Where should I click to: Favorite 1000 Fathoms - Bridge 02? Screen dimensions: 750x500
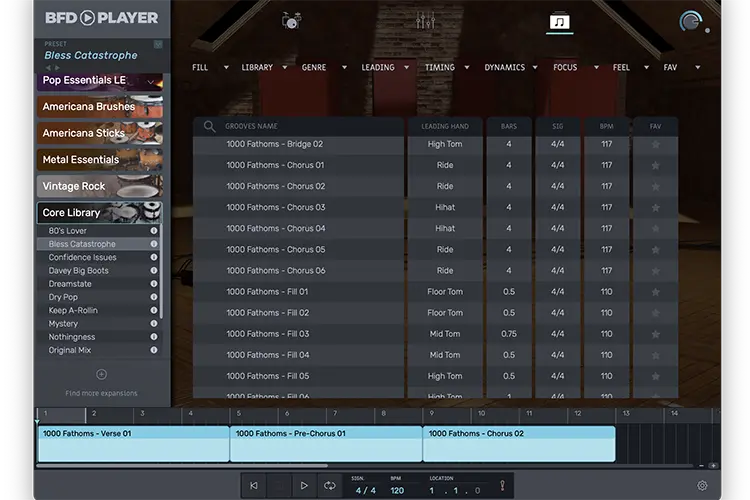click(x=655, y=144)
